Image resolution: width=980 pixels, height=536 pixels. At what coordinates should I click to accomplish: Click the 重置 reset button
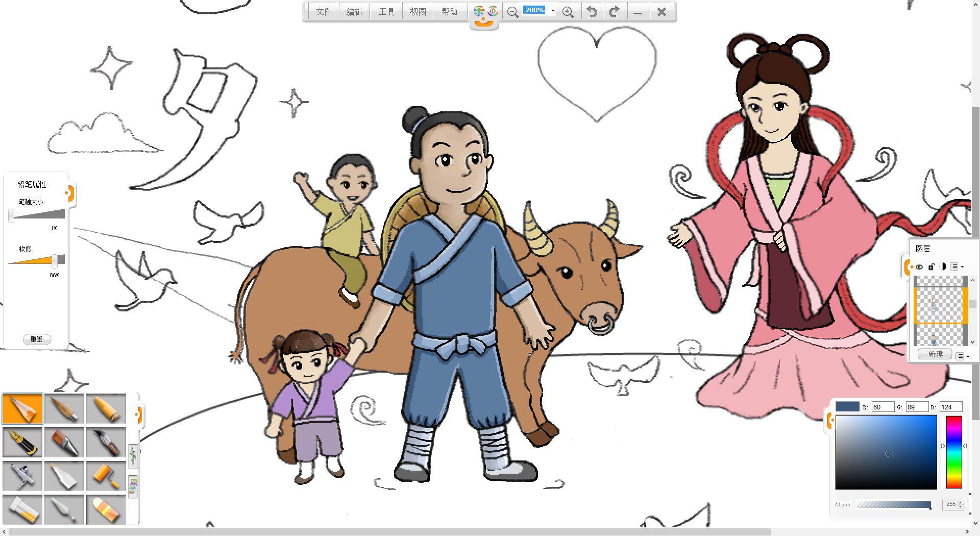[x=37, y=339]
